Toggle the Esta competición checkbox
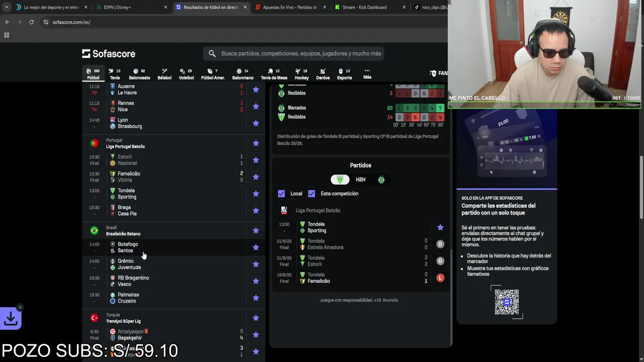 [x=311, y=194]
